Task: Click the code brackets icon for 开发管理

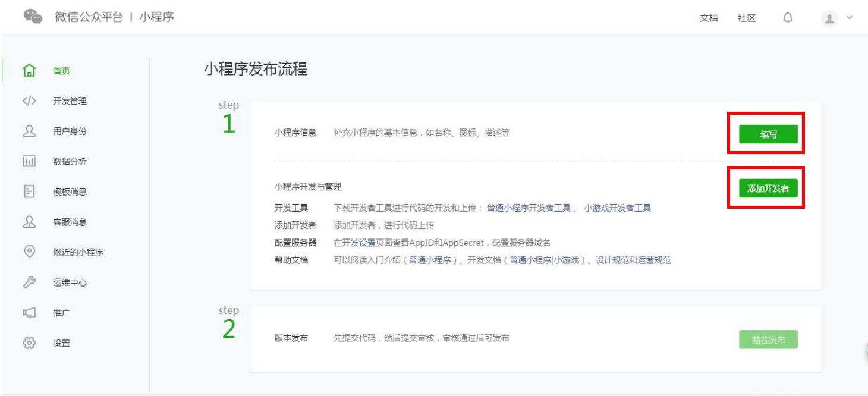Action: point(29,100)
